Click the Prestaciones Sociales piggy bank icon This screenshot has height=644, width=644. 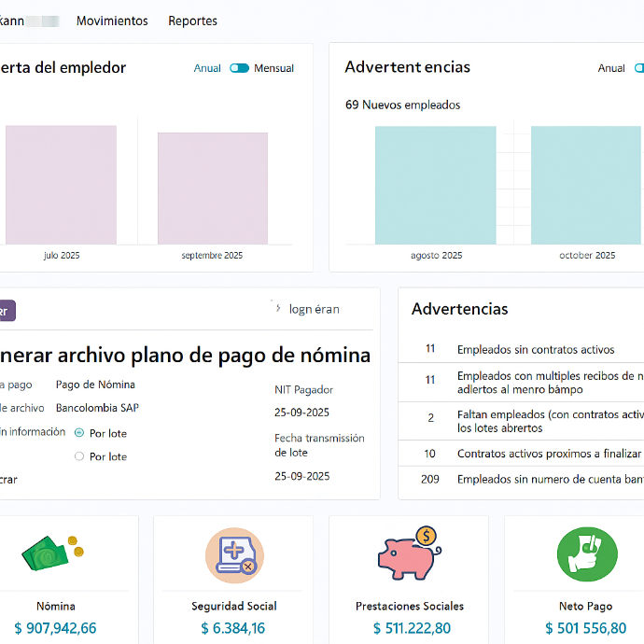pos(409,554)
